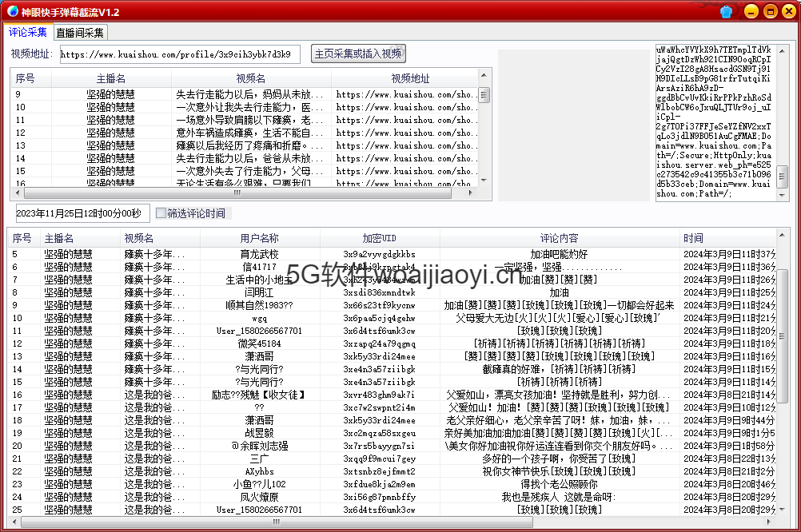
Task: Select video row 11 一场意外导致肩膀以下瘫痪
Action: (x=245, y=120)
